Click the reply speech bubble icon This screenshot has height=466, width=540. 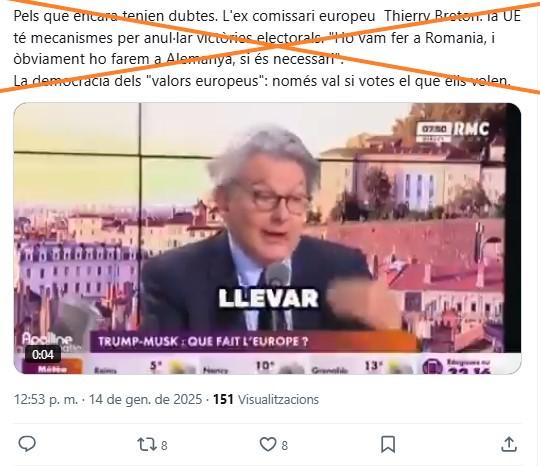pos(27,444)
